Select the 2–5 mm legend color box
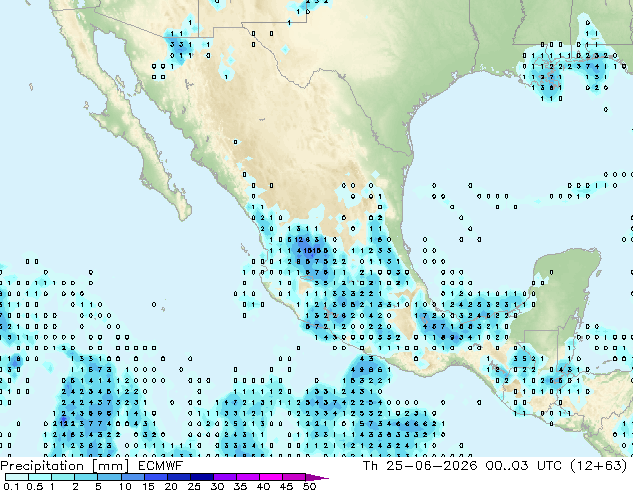The width and height of the screenshot is (634, 490). click(x=86, y=477)
